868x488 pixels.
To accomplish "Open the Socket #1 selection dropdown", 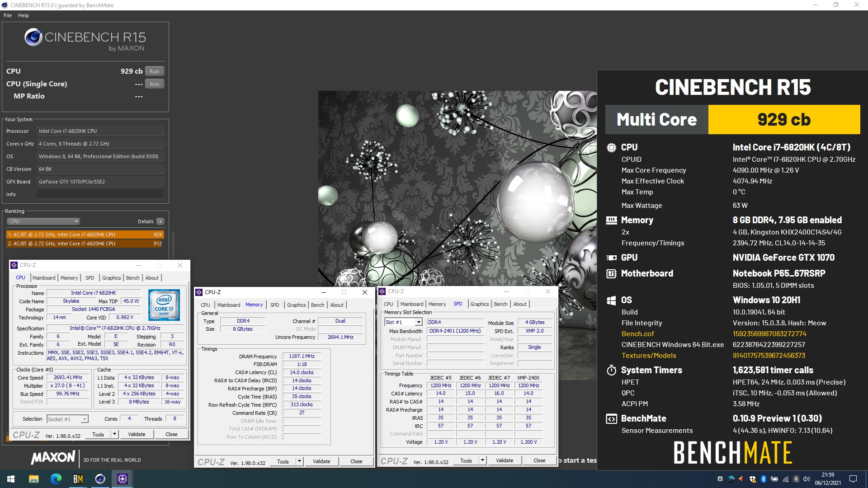I will (x=68, y=419).
